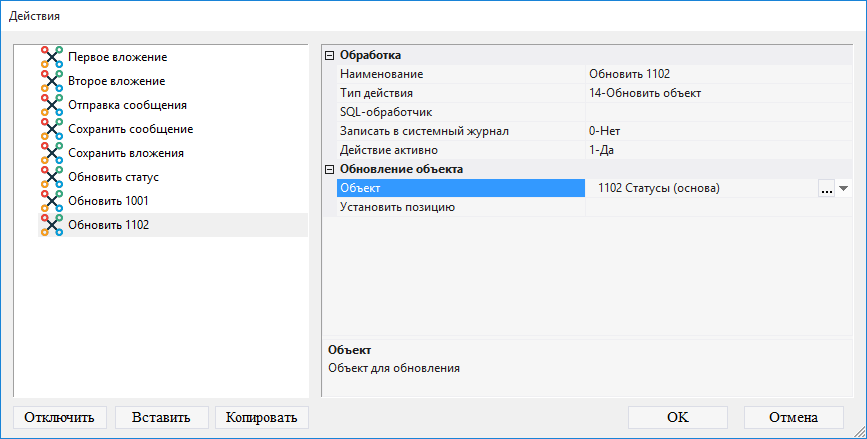Viewport: 867px width, 439px height.
Task: Click the Обновить 1102 action icon
Action: [x=52, y=225]
